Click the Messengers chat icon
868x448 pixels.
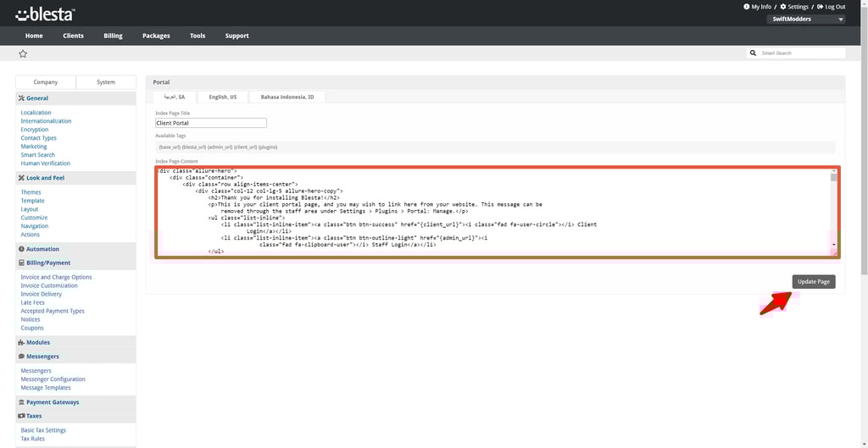point(21,357)
